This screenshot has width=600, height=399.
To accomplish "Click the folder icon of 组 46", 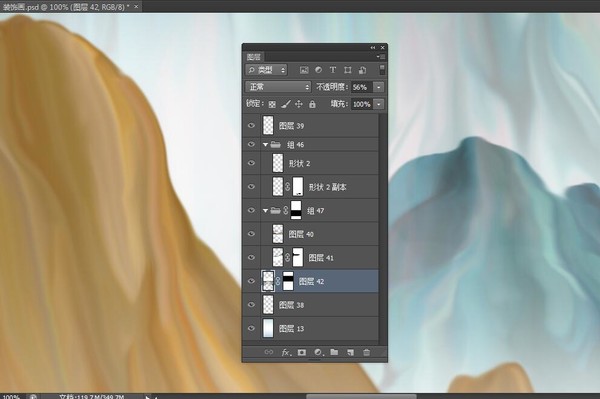I will (x=276, y=145).
